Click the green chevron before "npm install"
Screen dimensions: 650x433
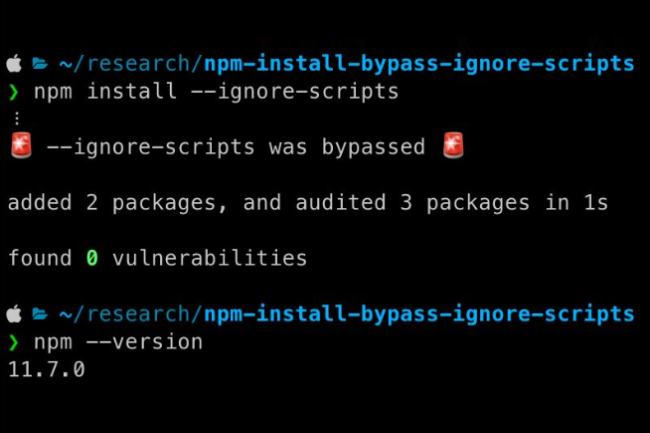pos(14,92)
